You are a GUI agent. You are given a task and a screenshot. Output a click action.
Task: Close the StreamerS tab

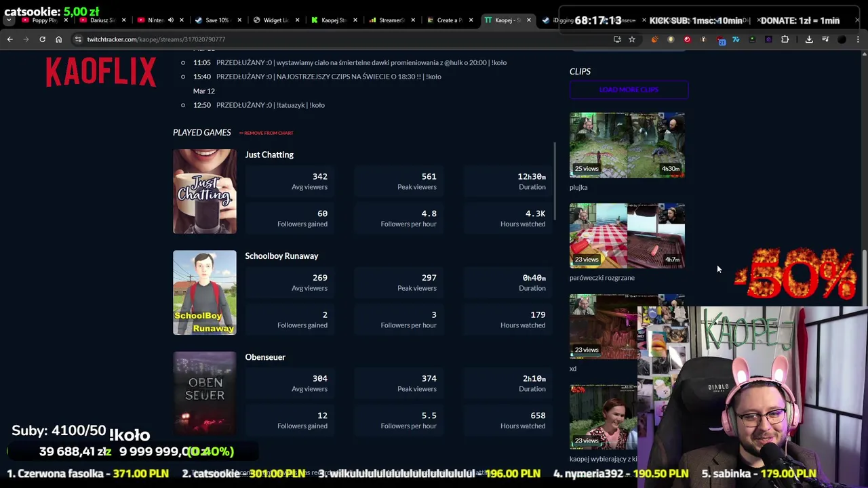412,20
